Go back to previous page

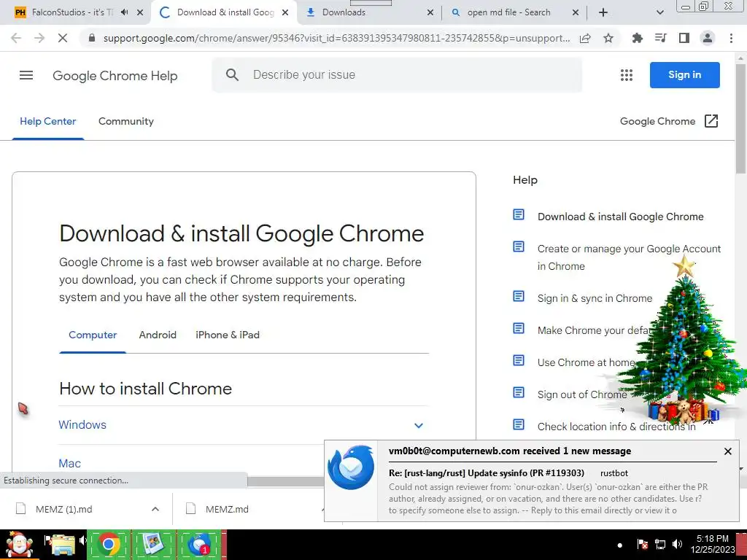pos(16,38)
